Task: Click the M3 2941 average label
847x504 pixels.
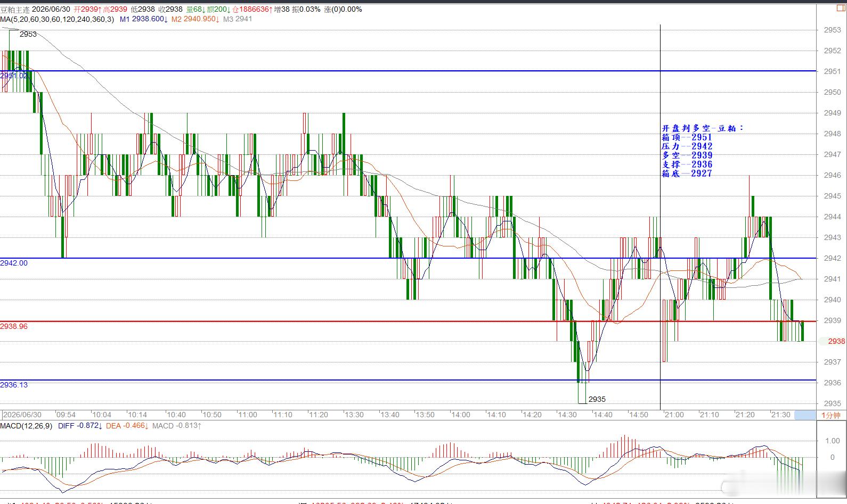Action: click(238, 19)
